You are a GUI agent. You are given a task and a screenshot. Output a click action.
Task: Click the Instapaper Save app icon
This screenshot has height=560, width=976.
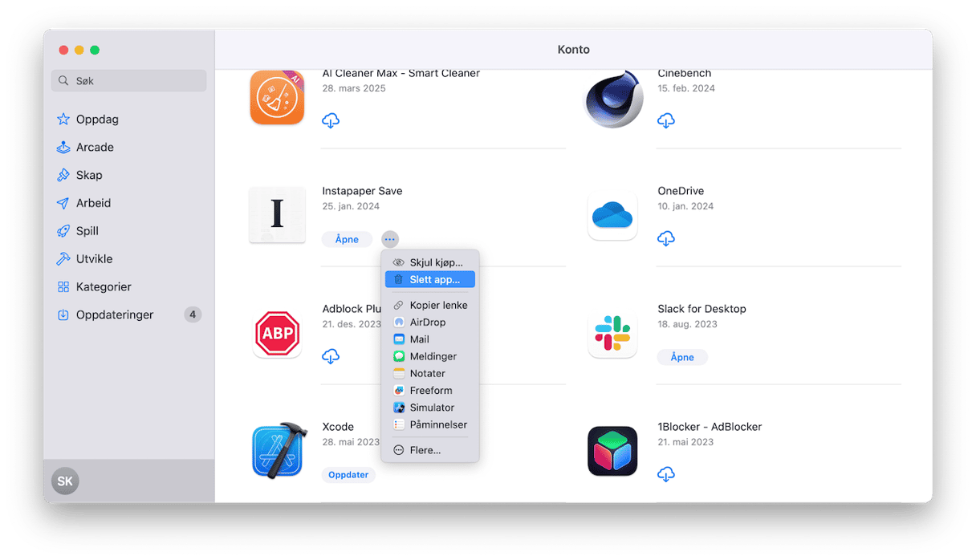pyautogui.click(x=277, y=215)
